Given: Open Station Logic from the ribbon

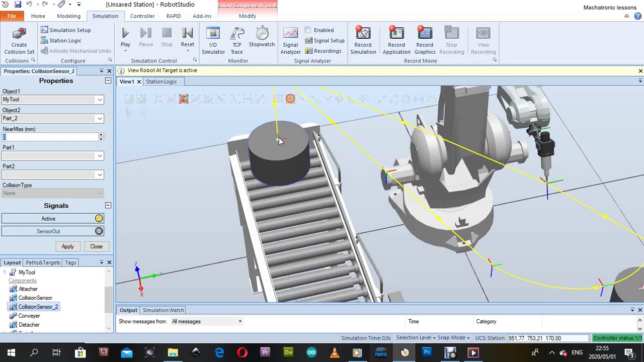Looking at the screenshot, I should click(x=60, y=40).
